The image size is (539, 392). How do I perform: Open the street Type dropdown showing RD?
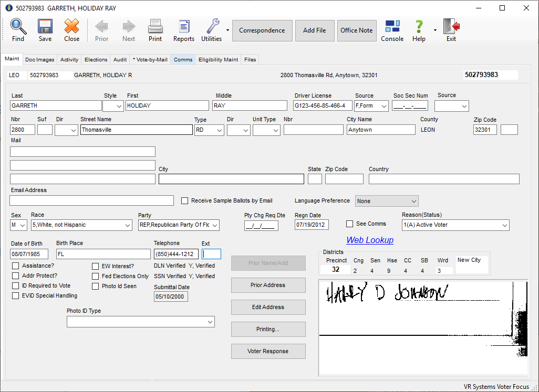(x=209, y=130)
